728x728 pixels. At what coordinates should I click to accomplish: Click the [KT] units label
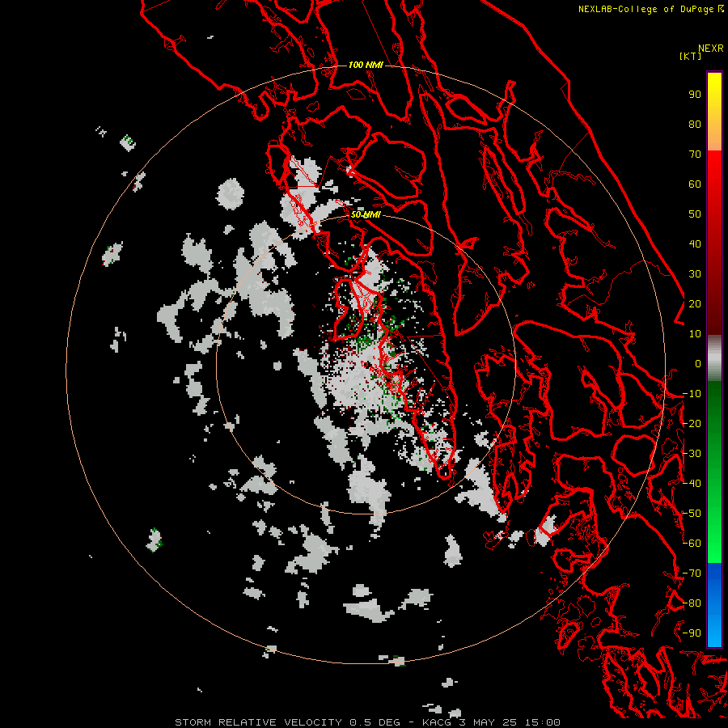coord(691,56)
